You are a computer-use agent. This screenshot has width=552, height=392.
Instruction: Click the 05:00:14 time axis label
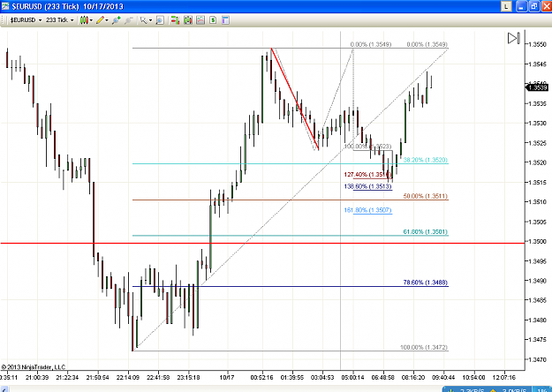[352, 377]
